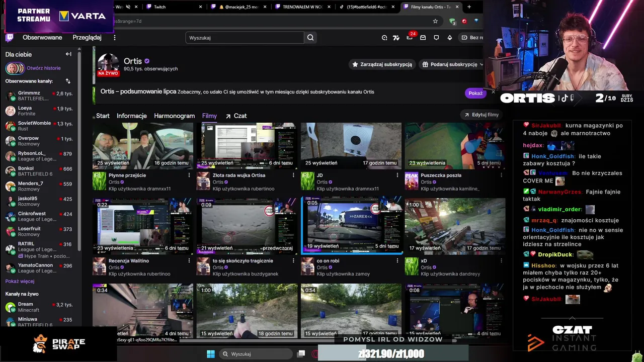Open Obserwowane in top navigation
Image resolution: width=644 pixels, height=362 pixels.
[x=42, y=38]
